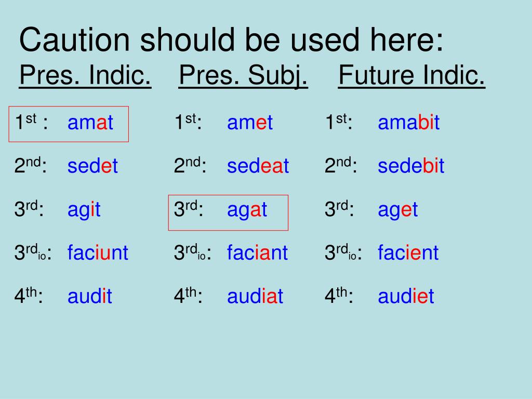Viewport: 532px width, 399px height.
Task: Click the word 'sedeat'
Action: pyautogui.click(x=258, y=166)
